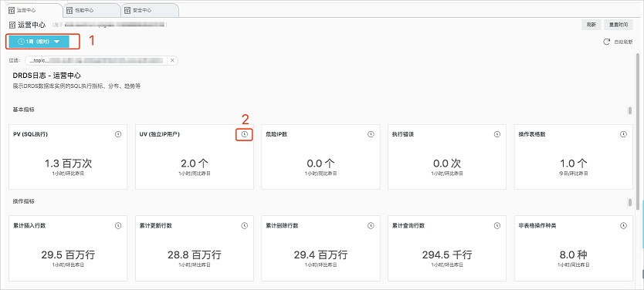Click the 累计插入行数 card title
Viewport: 644px width, 290px height.
pos(29,226)
